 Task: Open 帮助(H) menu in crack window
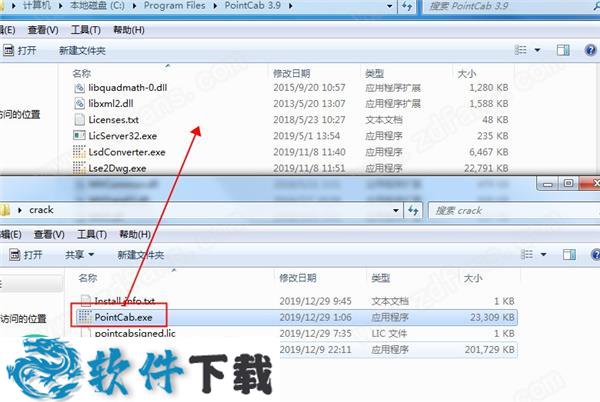[x=135, y=234]
